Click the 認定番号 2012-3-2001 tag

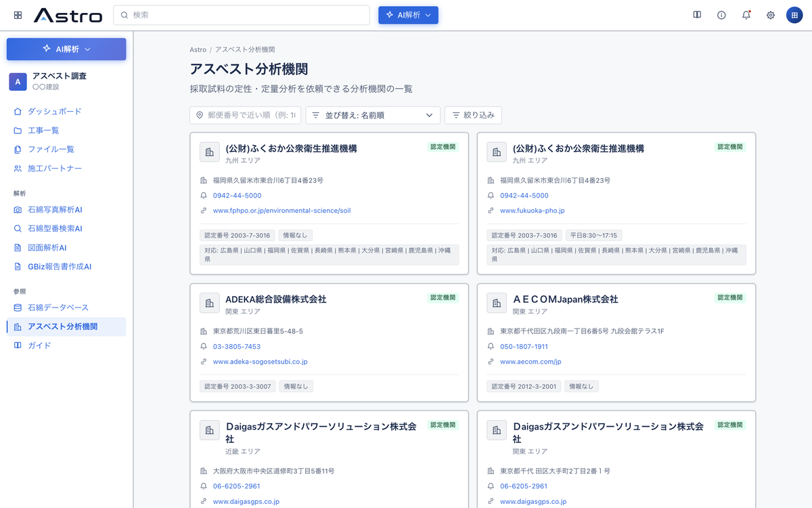pyautogui.click(x=524, y=386)
